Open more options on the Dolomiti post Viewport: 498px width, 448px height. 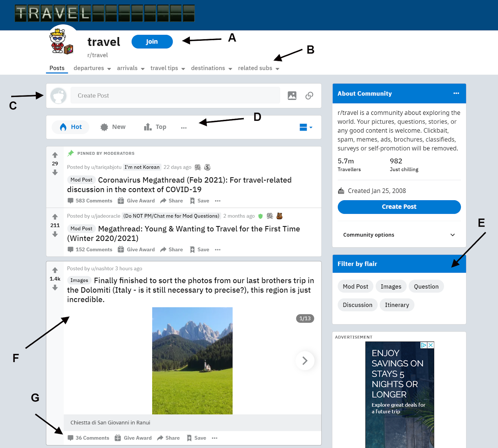(x=214, y=438)
